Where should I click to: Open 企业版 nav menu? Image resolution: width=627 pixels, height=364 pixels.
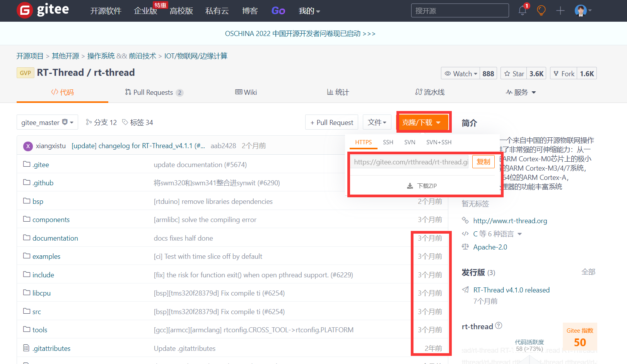point(145,11)
